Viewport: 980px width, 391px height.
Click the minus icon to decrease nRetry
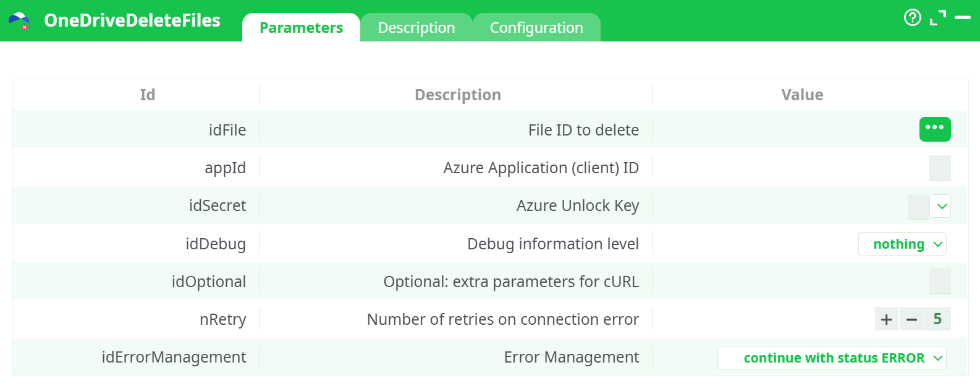tap(911, 319)
